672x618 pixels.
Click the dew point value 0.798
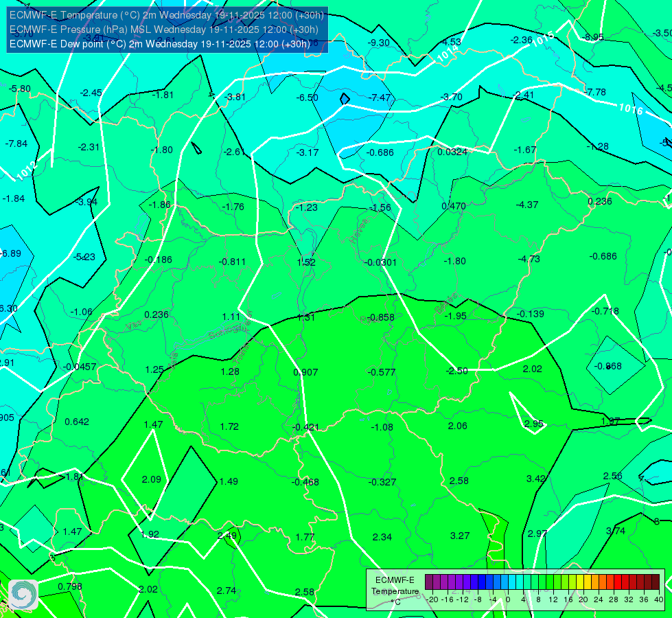coord(70,586)
